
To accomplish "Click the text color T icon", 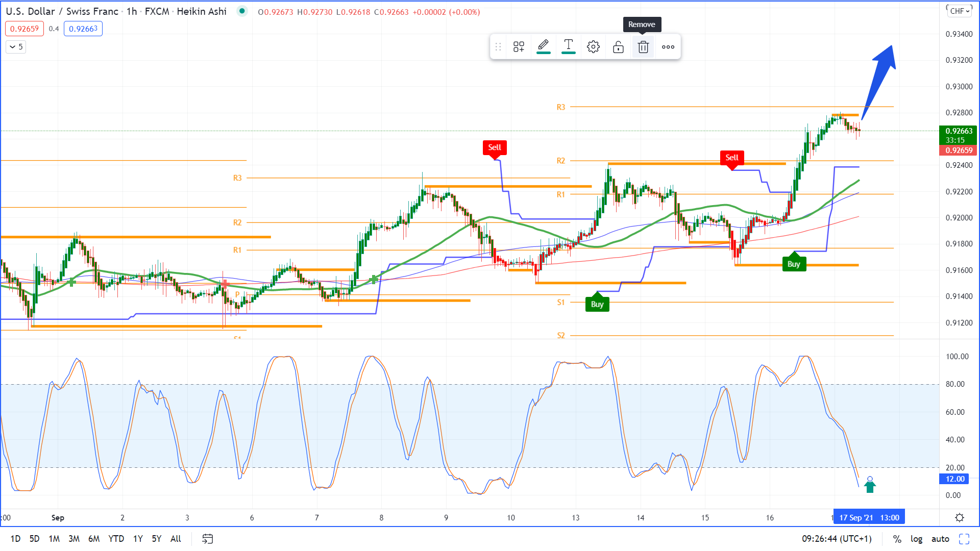I will point(568,46).
